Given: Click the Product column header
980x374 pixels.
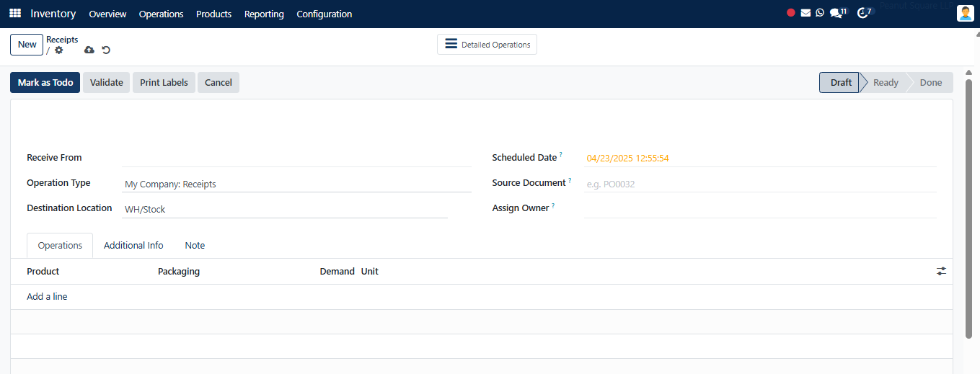Looking at the screenshot, I should point(43,272).
